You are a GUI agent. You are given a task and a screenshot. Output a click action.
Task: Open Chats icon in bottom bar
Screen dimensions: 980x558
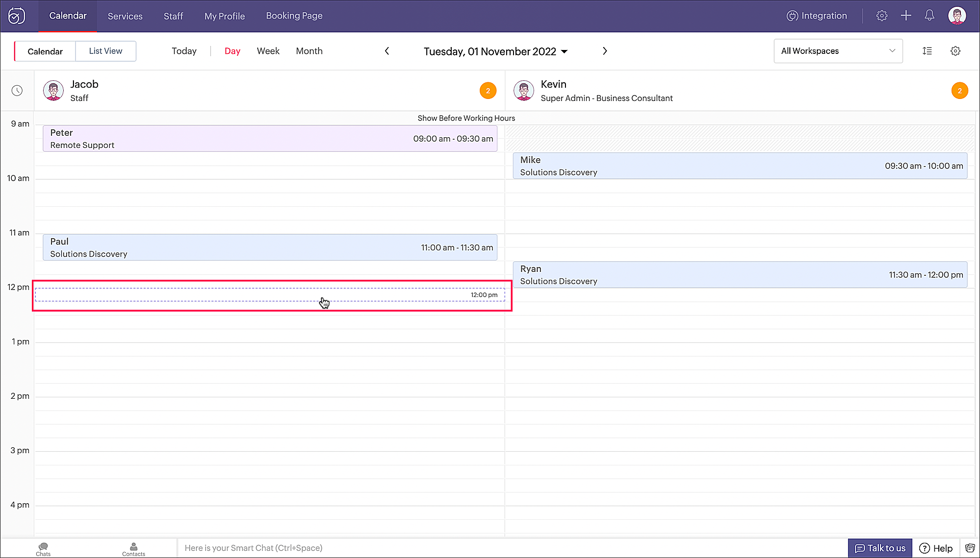tap(43, 549)
